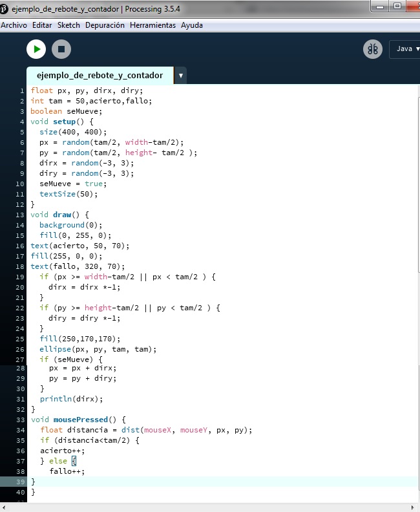This screenshot has height=512, width=420.
Task: Enable the debugger butterfly icon
Action: point(373,49)
